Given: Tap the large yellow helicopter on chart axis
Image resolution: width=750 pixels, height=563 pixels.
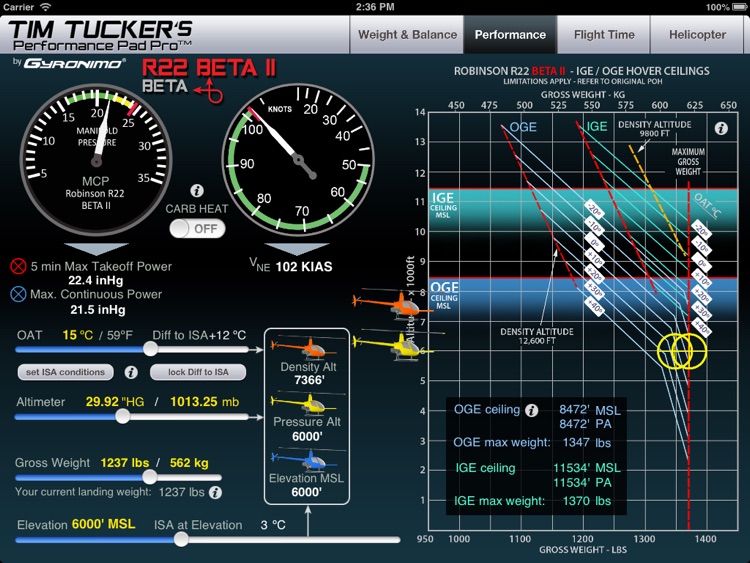Looking at the screenshot, I should [x=396, y=345].
